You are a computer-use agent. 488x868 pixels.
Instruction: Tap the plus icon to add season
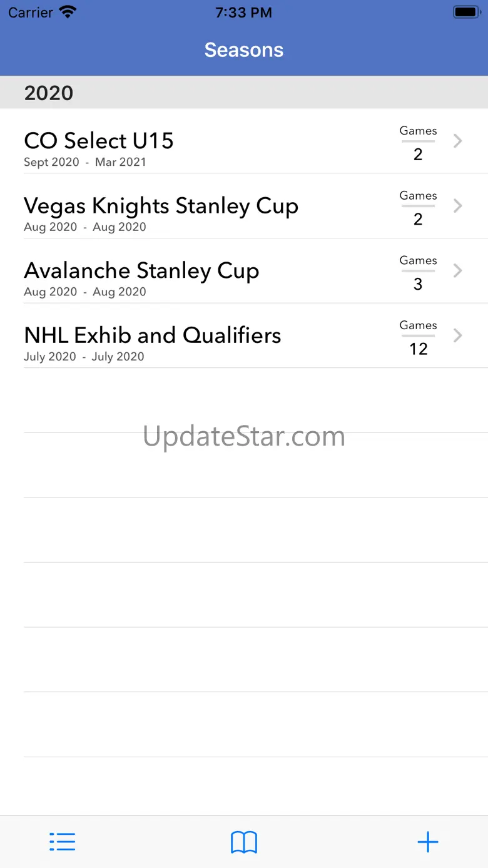point(428,842)
